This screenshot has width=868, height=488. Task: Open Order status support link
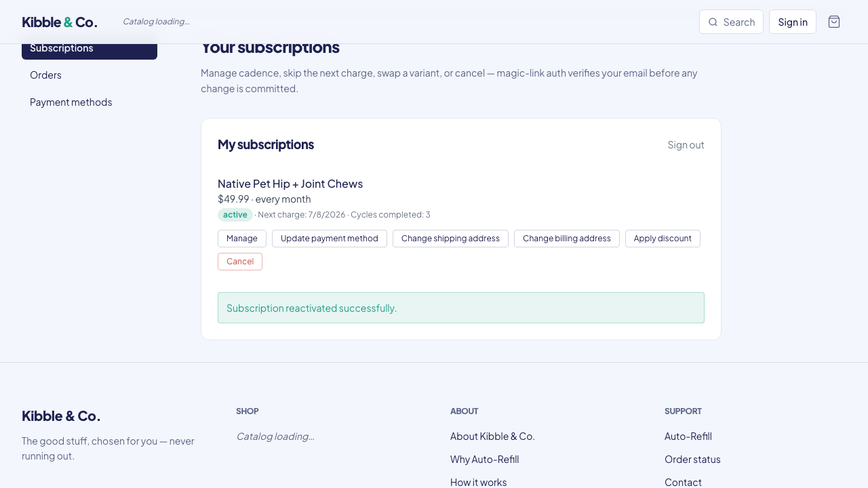692,460
